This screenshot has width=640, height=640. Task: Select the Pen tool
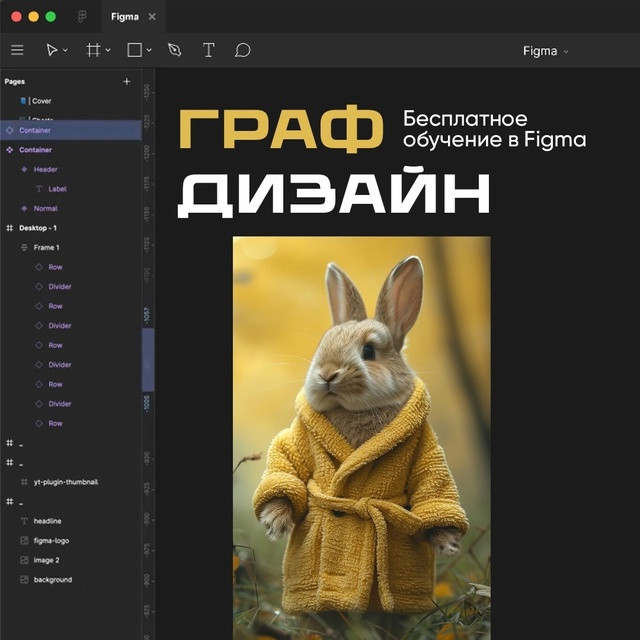pyautogui.click(x=175, y=50)
